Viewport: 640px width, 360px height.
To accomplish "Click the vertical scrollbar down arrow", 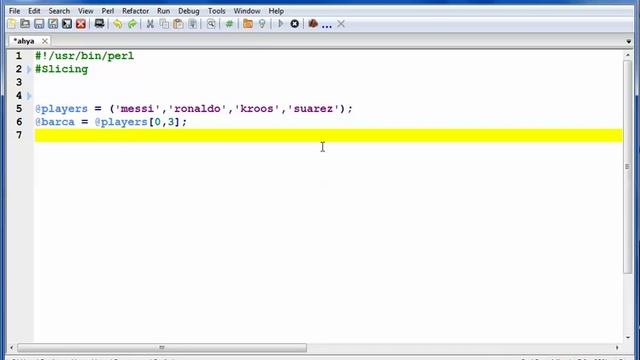I will (x=627, y=338).
